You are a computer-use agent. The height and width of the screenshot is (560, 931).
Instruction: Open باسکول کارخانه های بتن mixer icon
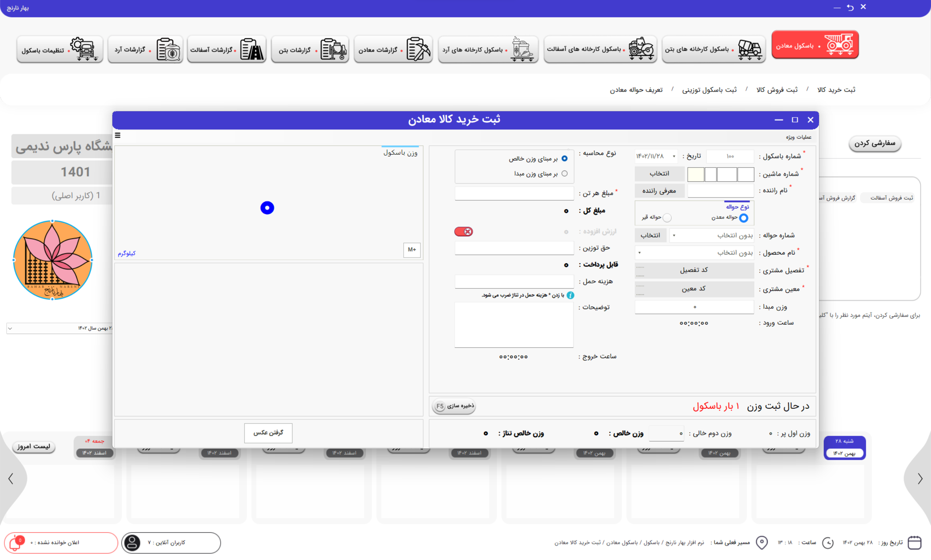(x=749, y=49)
